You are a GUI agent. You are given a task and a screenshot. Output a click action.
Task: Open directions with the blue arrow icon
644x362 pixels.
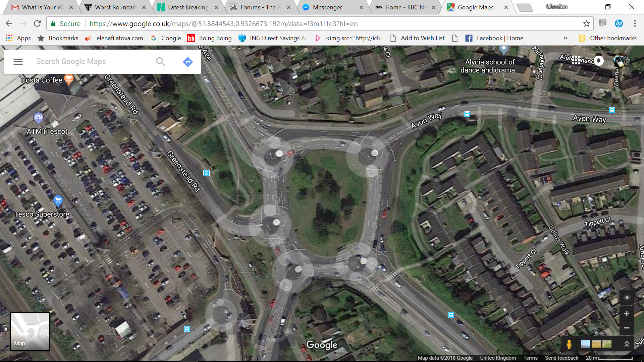(x=187, y=62)
